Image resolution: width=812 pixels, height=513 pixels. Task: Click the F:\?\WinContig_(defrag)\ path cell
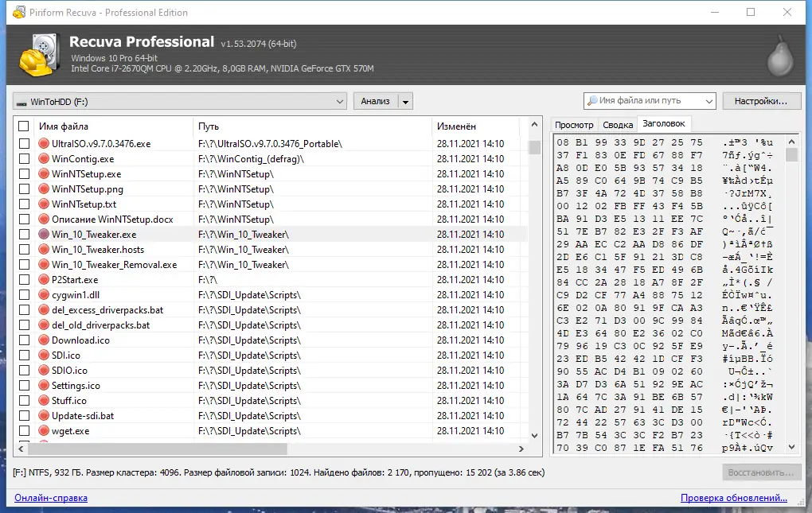coord(251,159)
